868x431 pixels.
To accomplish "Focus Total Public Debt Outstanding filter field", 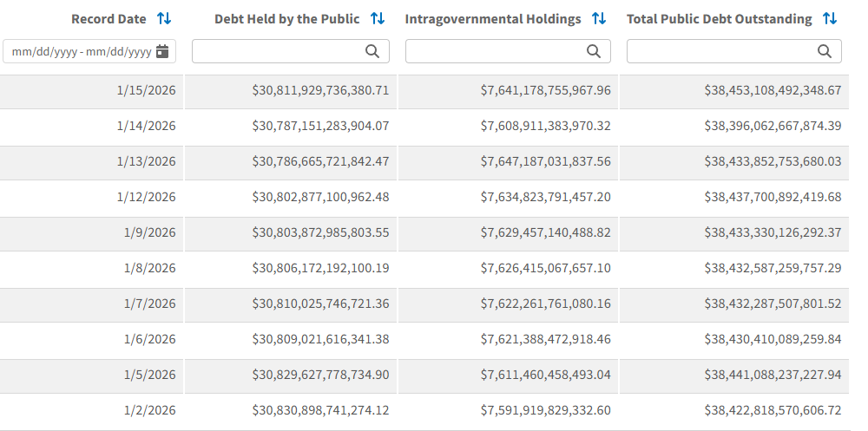I will [x=722, y=51].
